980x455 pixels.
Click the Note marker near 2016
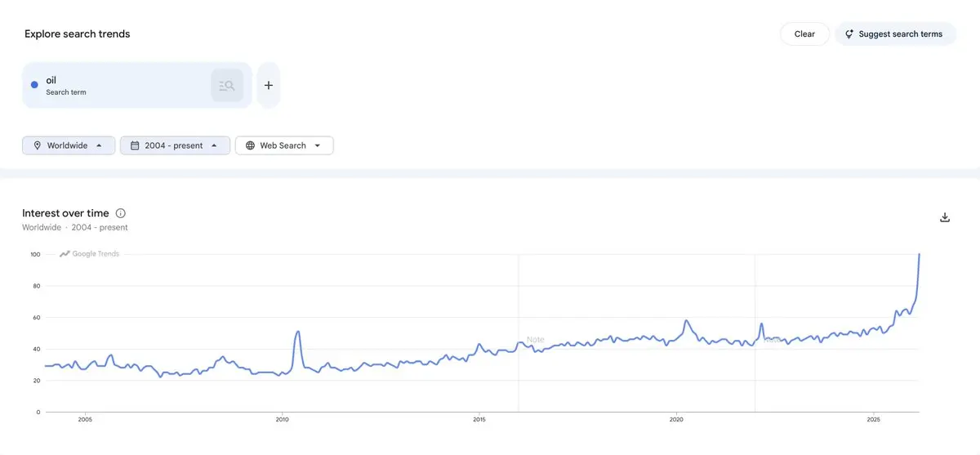(x=535, y=340)
